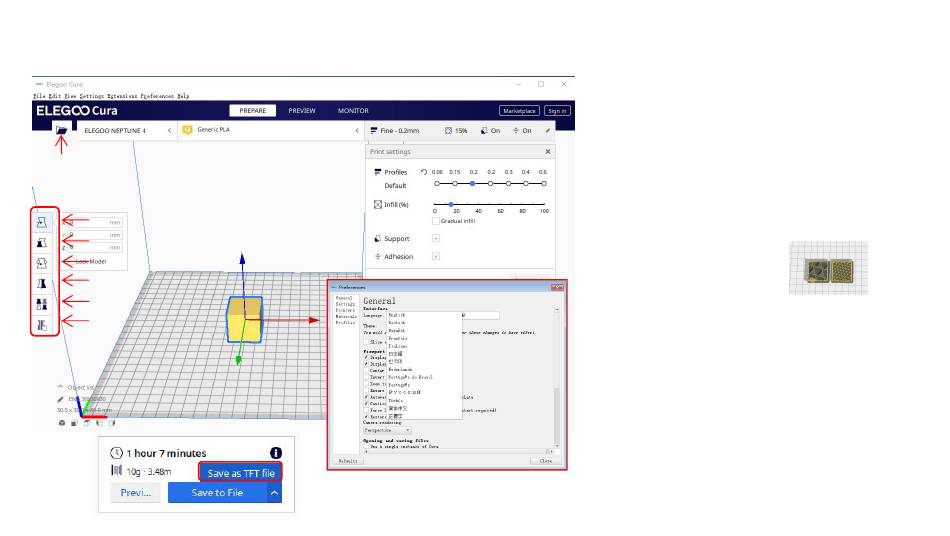Switch to the MONITOR tab

353,111
